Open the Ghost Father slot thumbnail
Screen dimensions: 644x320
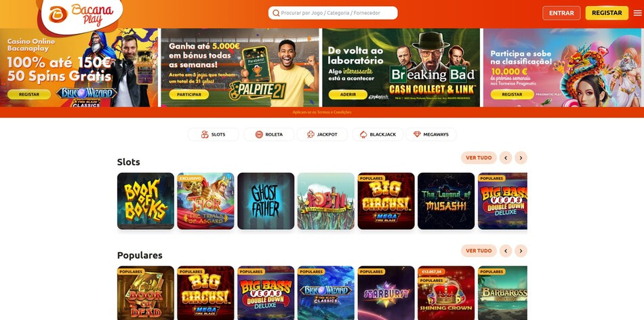[x=266, y=201]
